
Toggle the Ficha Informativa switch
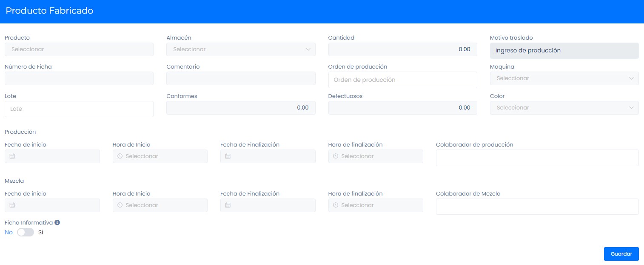(26, 232)
